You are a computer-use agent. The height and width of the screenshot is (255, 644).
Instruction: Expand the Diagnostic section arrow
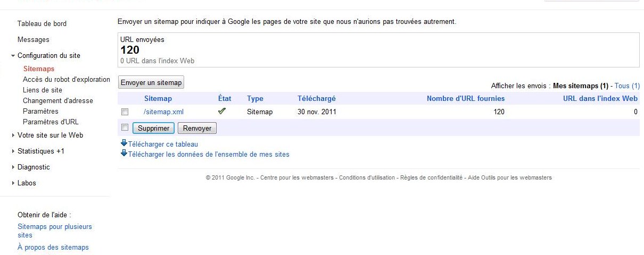pos(13,167)
